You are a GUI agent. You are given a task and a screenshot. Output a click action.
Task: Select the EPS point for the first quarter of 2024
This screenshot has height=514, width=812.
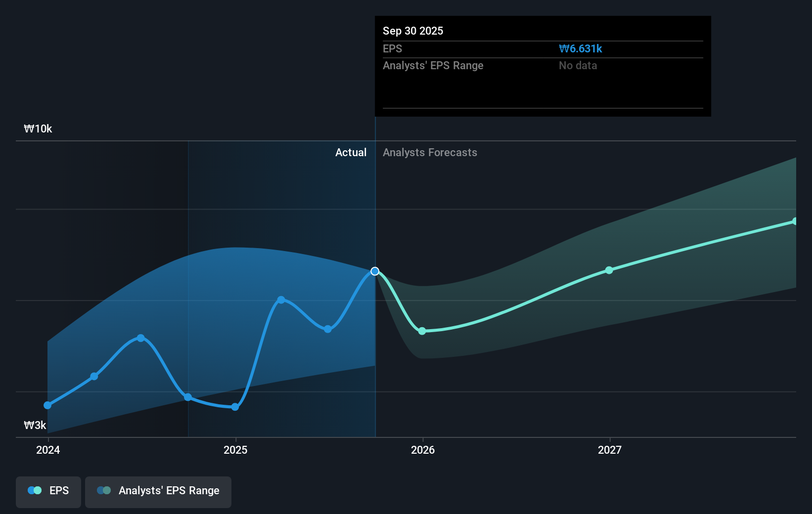click(94, 377)
